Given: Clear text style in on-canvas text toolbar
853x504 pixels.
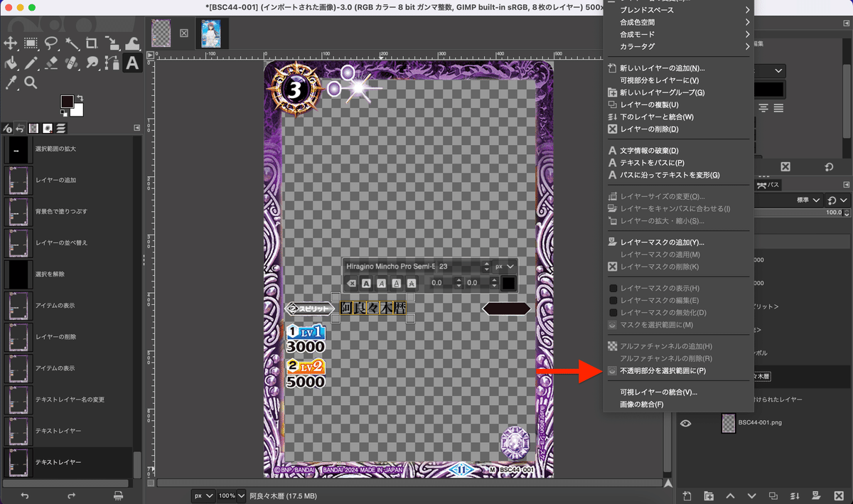Looking at the screenshot, I should tap(351, 283).
